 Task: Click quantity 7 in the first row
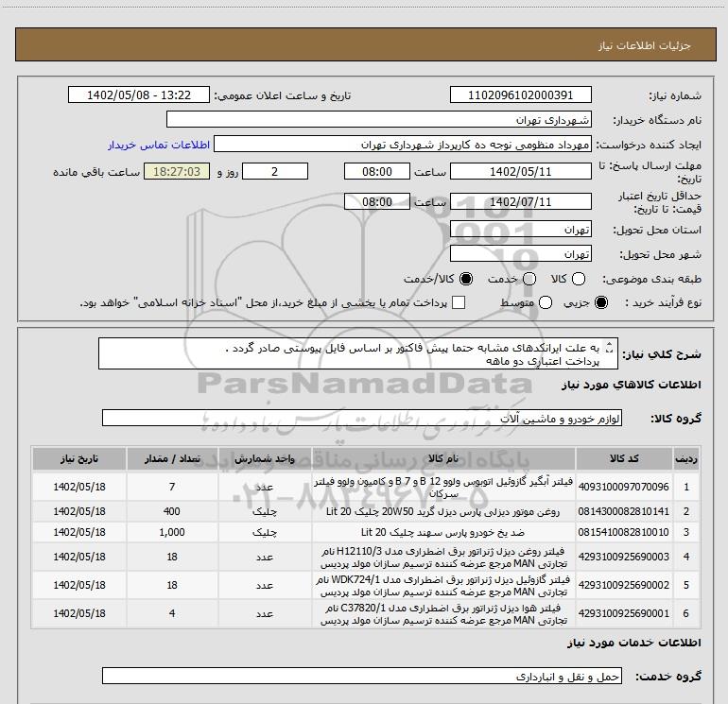pyautogui.click(x=172, y=487)
